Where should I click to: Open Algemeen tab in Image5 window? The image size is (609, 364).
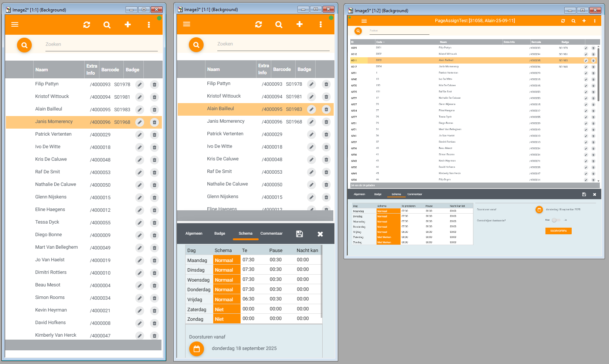coord(359,194)
